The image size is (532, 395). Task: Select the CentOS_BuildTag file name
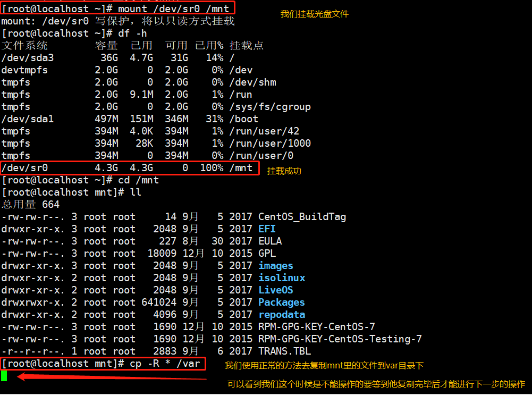[x=302, y=216]
